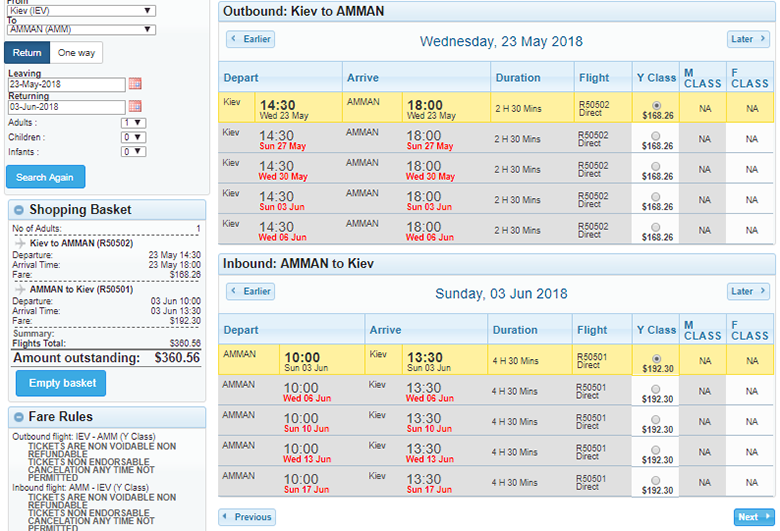Show earlier inbound flights
This screenshot has width=780, height=531.
[250, 292]
